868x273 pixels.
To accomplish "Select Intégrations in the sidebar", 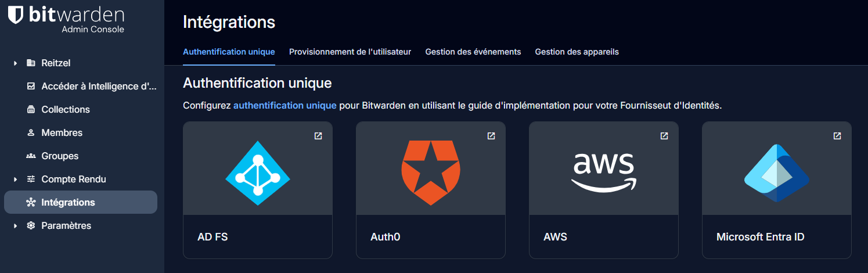I will [x=81, y=202].
